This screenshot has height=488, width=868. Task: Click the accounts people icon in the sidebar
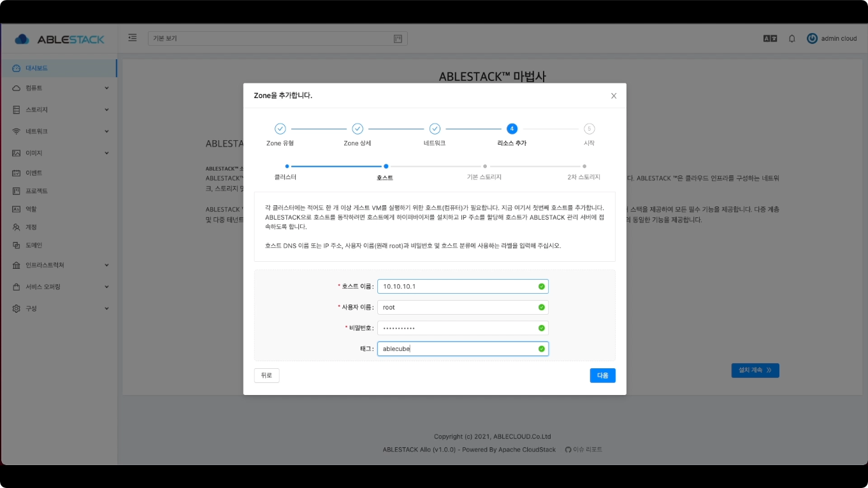coord(17,227)
